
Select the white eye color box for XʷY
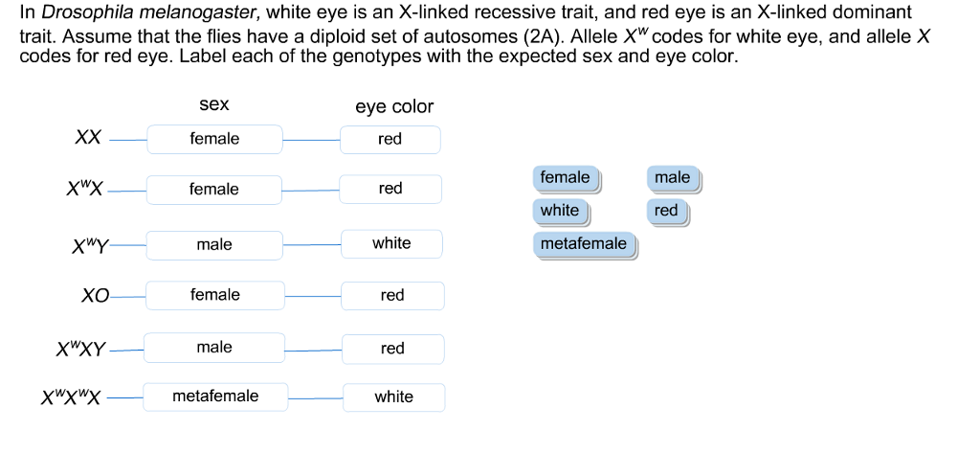[x=391, y=244]
